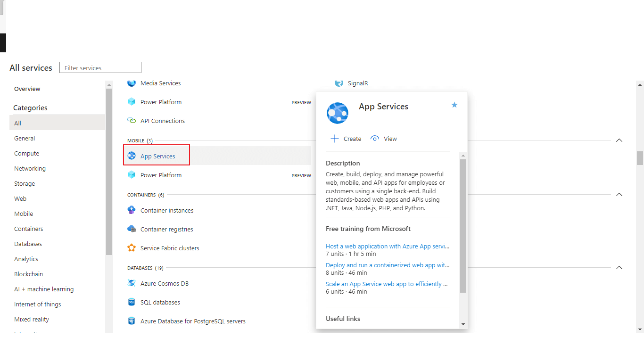This screenshot has height=362, width=644.
Task: Open 'Deploy and run a containerized web app' link
Action: coord(388,265)
